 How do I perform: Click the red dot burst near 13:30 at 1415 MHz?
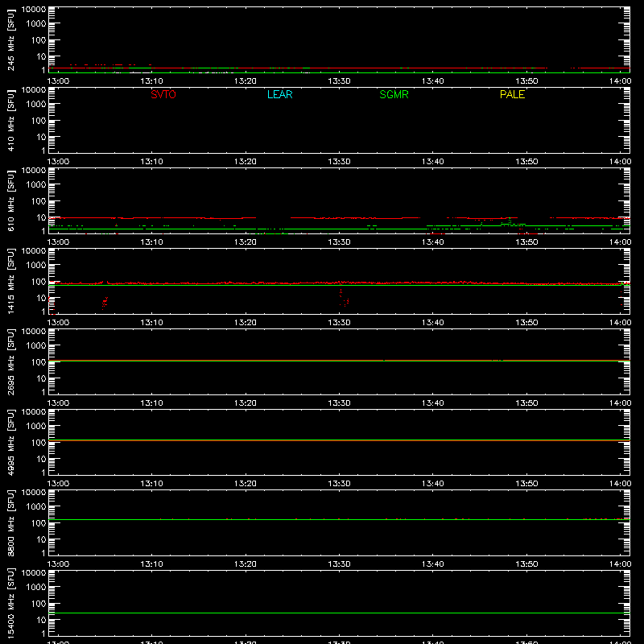[345, 298]
